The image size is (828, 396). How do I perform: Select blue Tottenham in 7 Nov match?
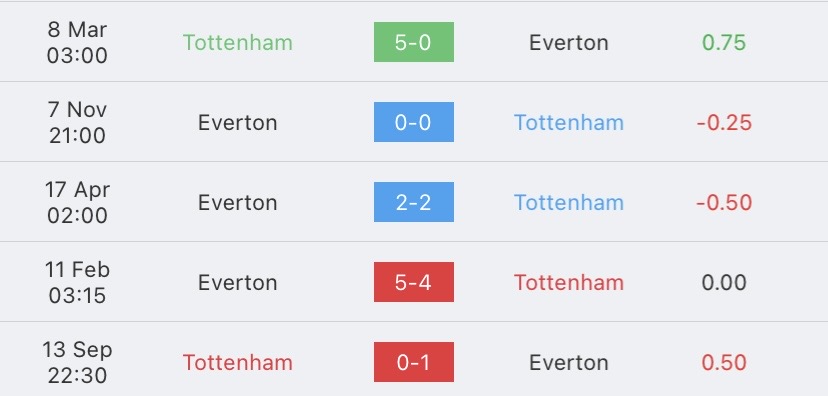click(x=569, y=122)
